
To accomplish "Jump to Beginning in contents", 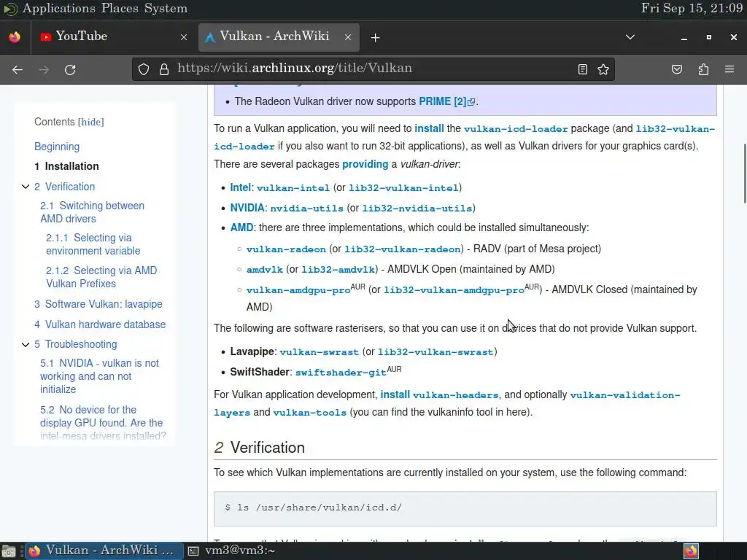I will tap(57, 147).
